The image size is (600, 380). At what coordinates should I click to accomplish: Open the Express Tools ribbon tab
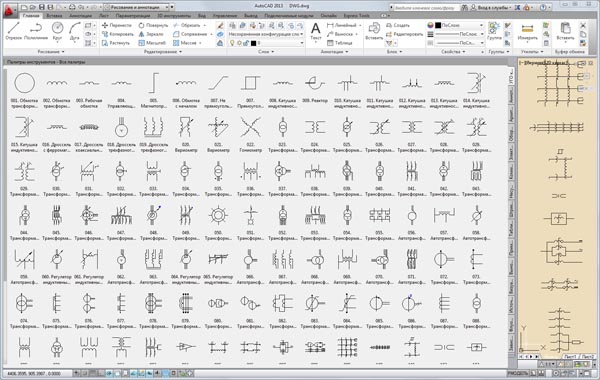[x=357, y=16]
